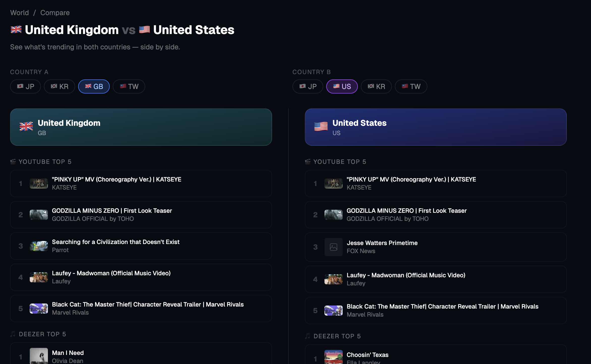
Task: Select KR as Country A
Action: point(60,86)
